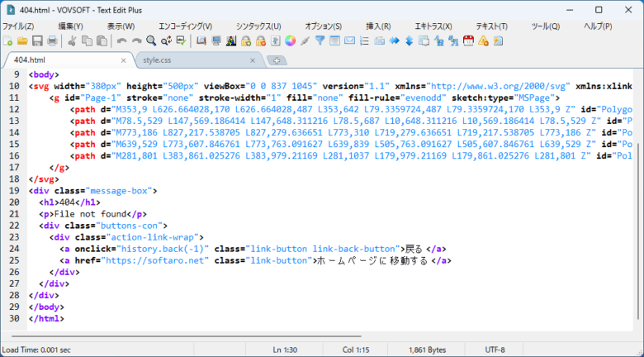Click the Paste clipboard icon
The height and width of the screenshot is (357, 644).
pos(102,40)
